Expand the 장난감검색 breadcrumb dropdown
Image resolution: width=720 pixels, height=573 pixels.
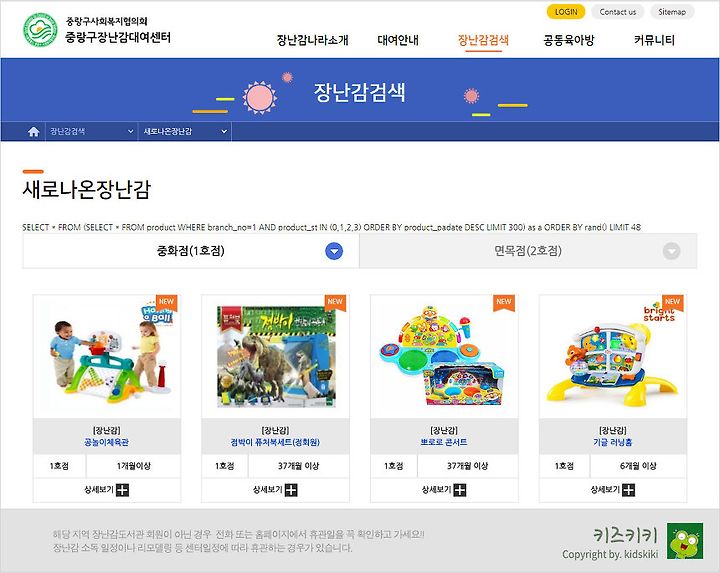(91, 131)
